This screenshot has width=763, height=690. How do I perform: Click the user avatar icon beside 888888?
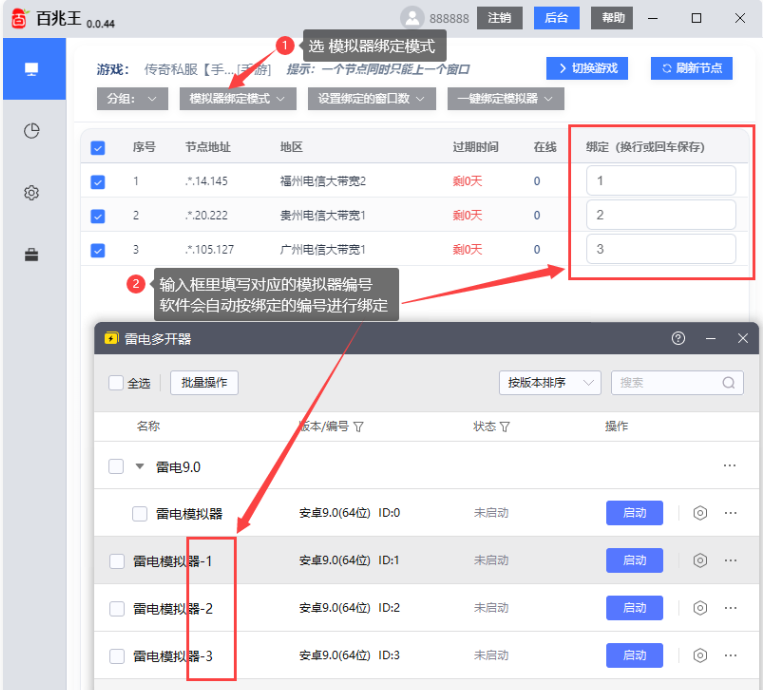pyautogui.click(x=412, y=18)
